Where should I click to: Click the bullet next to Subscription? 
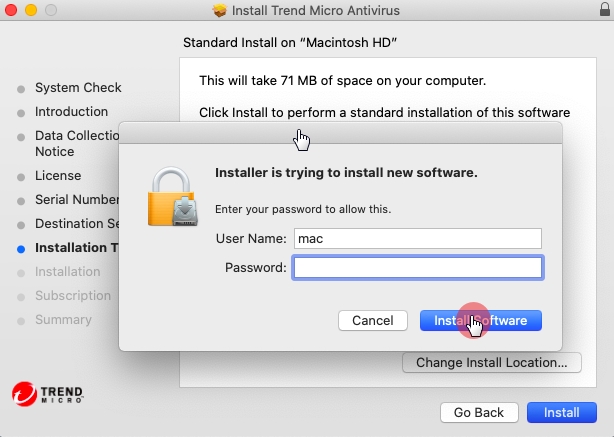[x=21, y=297]
